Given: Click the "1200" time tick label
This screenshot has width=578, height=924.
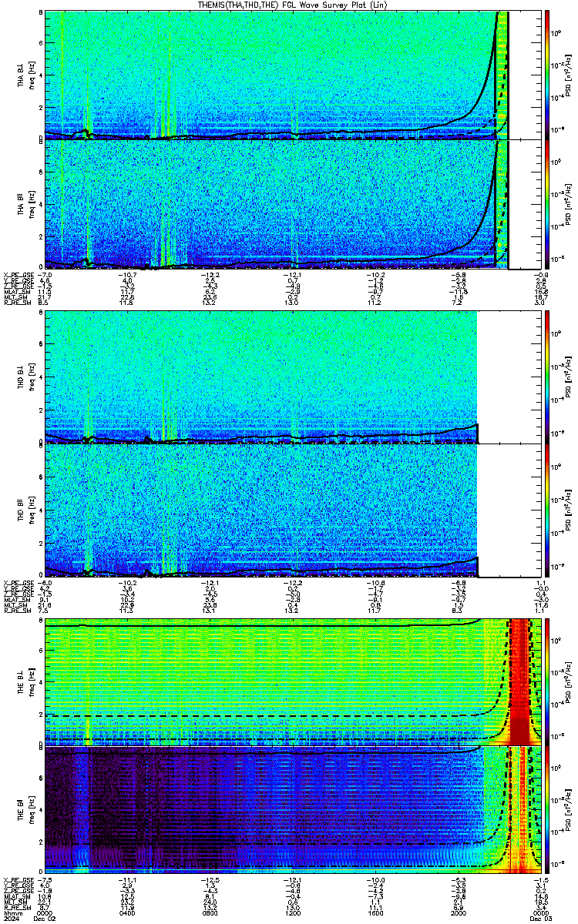Looking at the screenshot, I should [x=292, y=913].
